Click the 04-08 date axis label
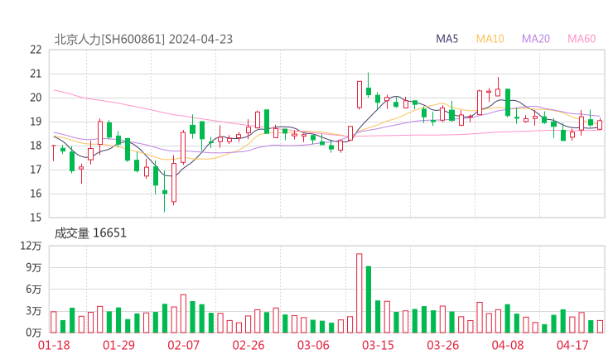 pyautogui.click(x=508, y=345)
